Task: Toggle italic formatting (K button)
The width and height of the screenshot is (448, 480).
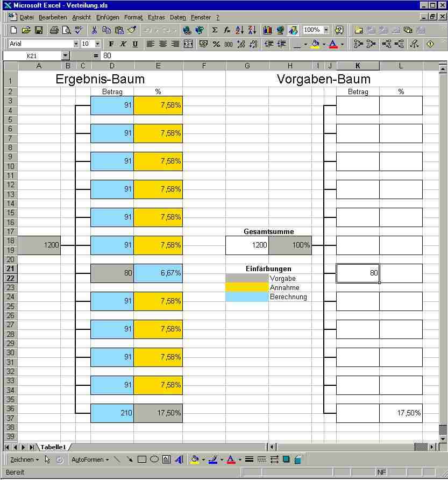Action: pyautogui.click(x=123, y=44)
